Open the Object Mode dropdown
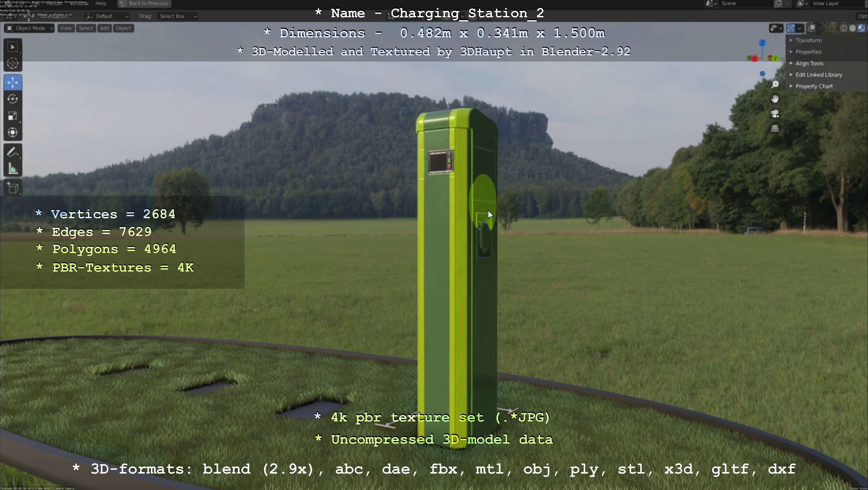The width and height of the screenshot is (868, 490). pyautogui.click(x=30, y=28)
